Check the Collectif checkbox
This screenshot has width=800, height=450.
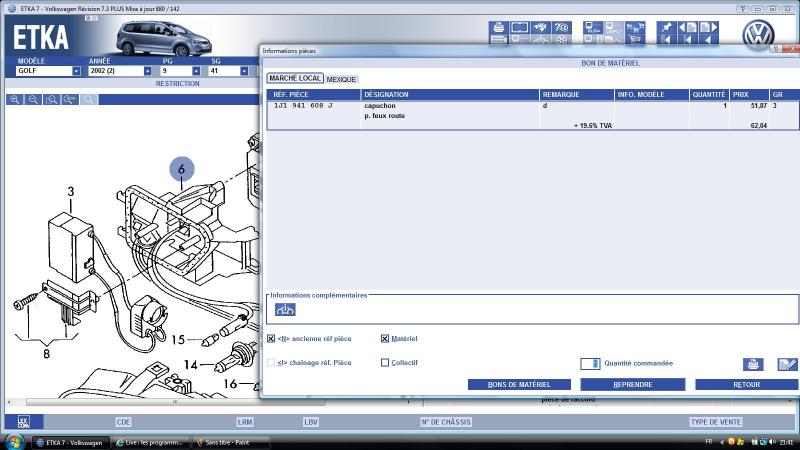pyautogui.click(x=385, y=363)
